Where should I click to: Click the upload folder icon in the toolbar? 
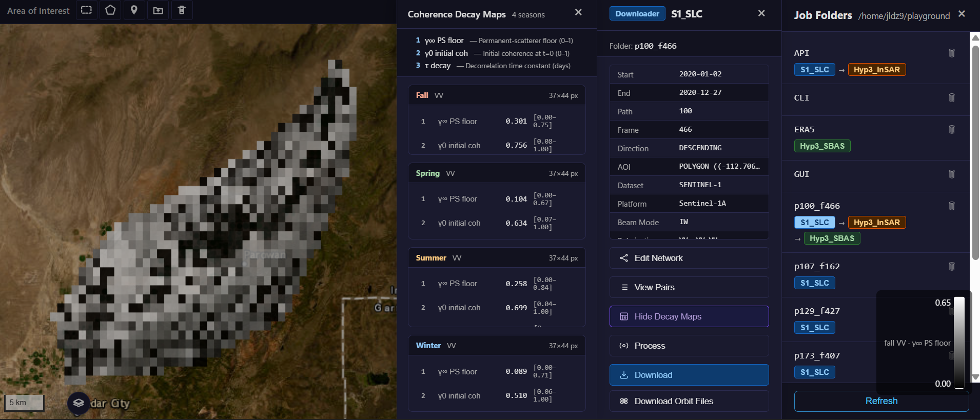pos(158,10)
